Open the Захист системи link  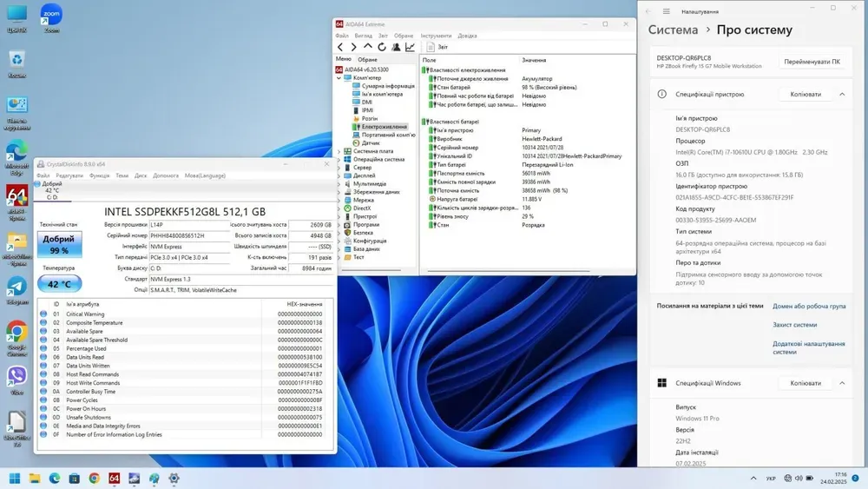(794, 325)
